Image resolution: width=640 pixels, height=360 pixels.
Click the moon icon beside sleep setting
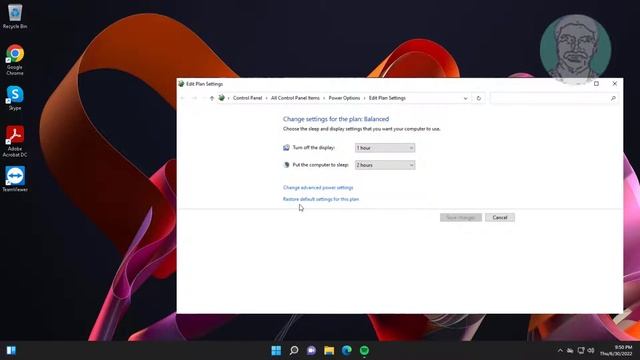(x=286, y=165)
